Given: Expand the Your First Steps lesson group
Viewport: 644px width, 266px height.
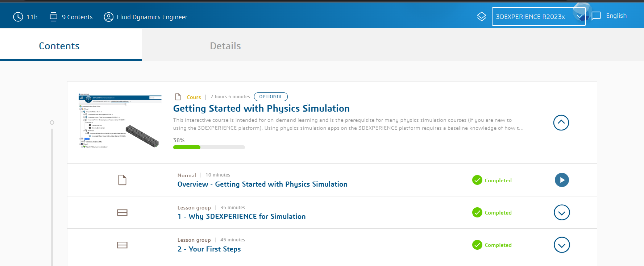Looking at the screenshot, I should pyautogui.click(x=561, y=245).
